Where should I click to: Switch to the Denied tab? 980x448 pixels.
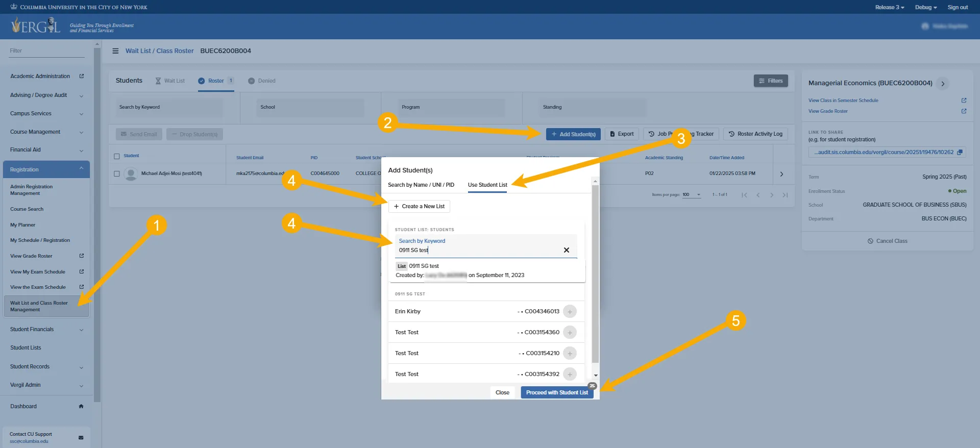pos(262,81)
